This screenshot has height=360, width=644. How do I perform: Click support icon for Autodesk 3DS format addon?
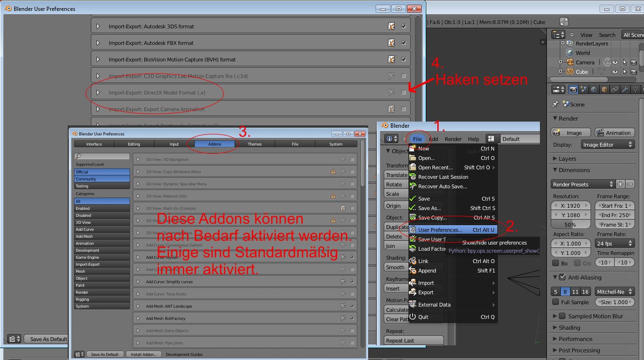tap(391, 26)
